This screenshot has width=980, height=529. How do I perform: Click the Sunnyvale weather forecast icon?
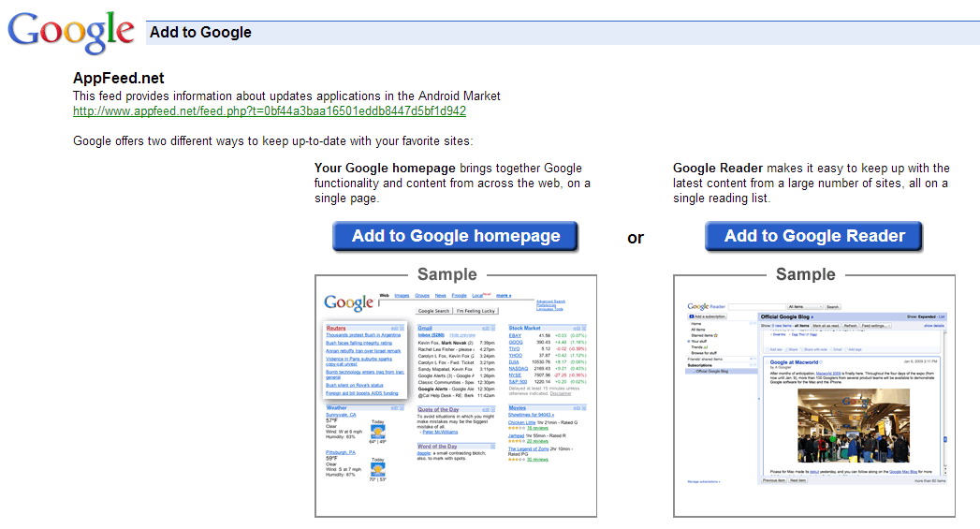tap(377, 432)
